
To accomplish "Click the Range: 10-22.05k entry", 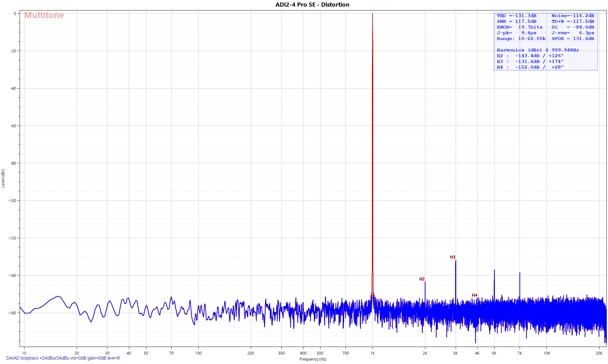I will tap(521, 38).
